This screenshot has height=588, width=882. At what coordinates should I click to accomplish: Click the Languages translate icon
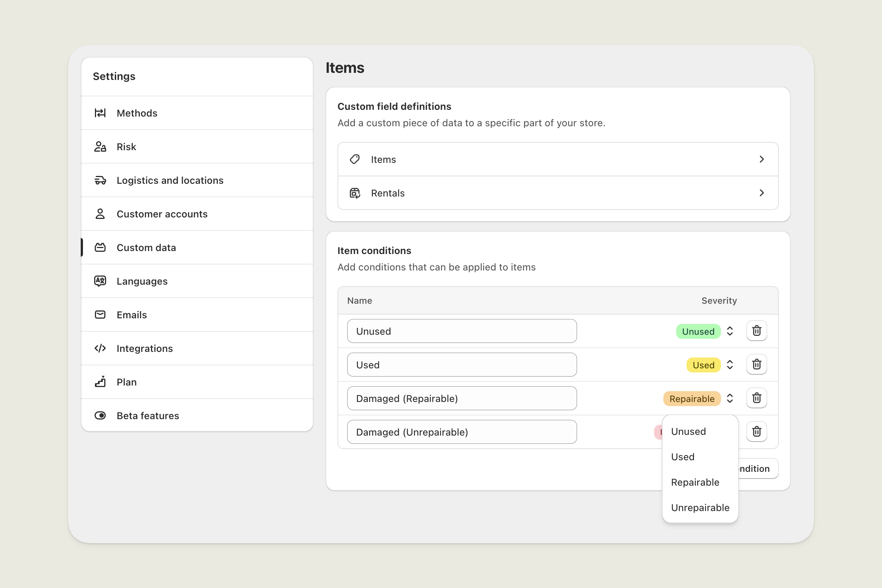tap(100, 281)
